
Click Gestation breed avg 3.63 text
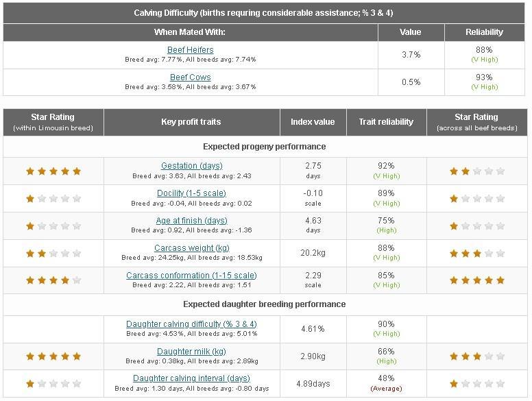click(x=192, y=175)
